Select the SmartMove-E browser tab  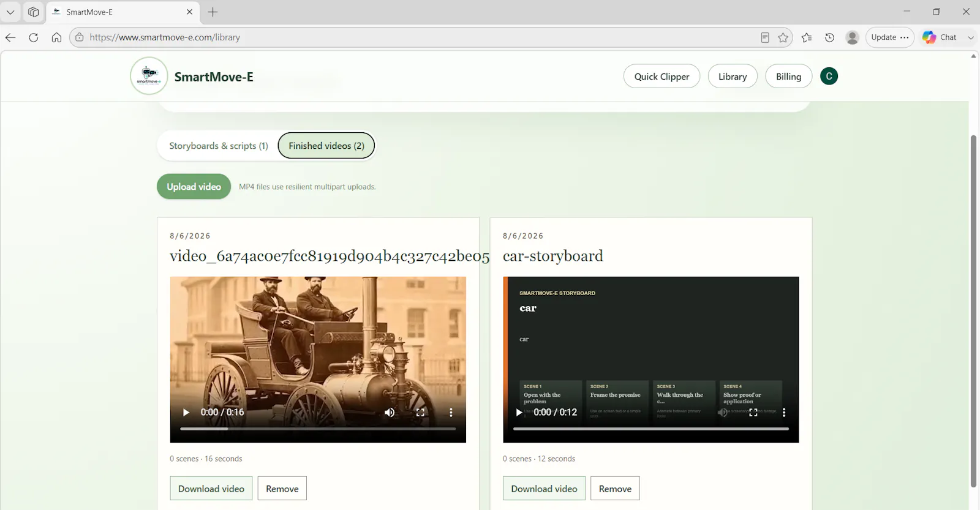click(x=123, y=12)
